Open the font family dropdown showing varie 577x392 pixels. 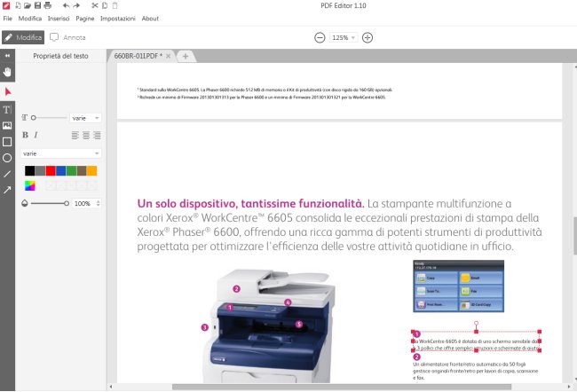click(x=60, y=153)
